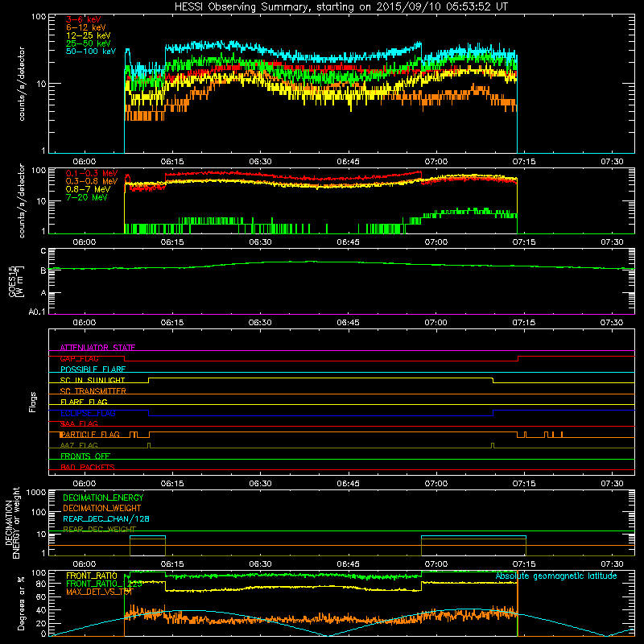Select the green DECIMATION_ENERGY legend label
644x644 pixels.
point(103,497)
